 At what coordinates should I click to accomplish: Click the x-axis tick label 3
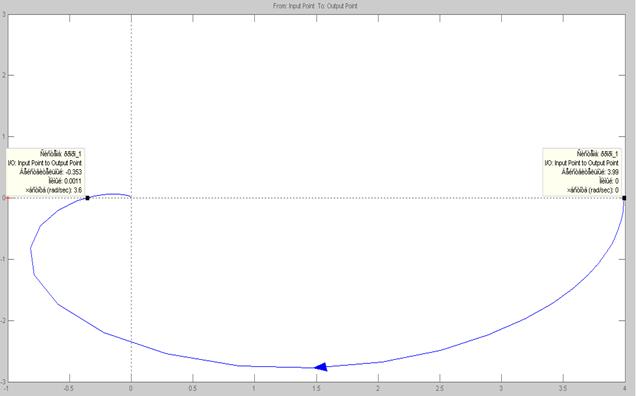[501, 388]
